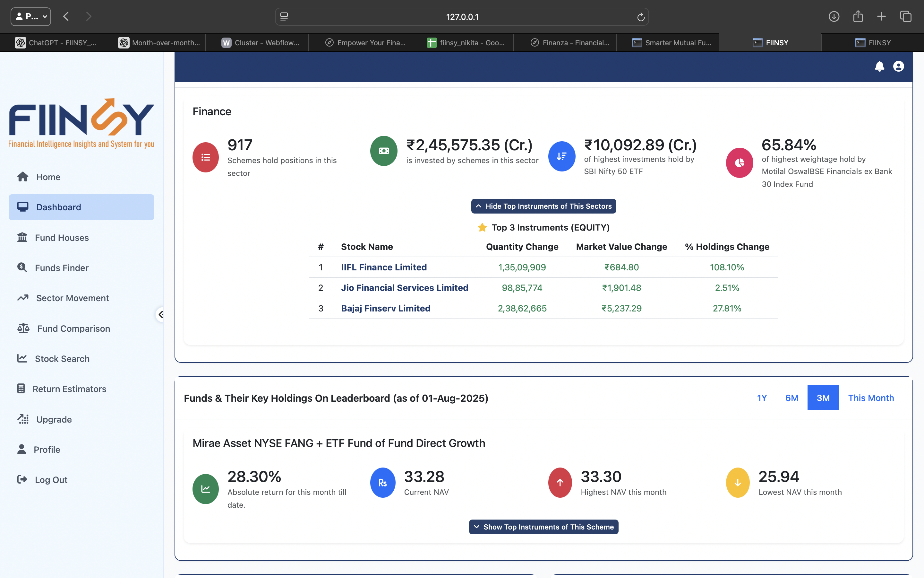The image size is (924, 578).
Task: Select the 3M period tab
Action: 823,398
